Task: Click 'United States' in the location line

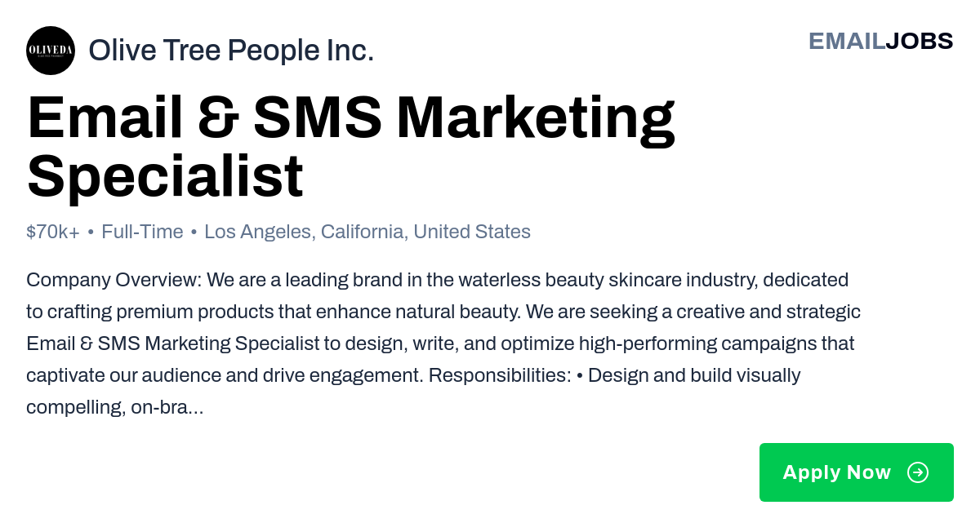Action: point(472,232)
